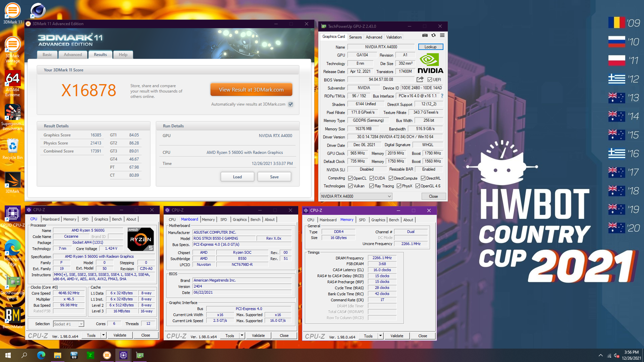
Task: Switch to Basic tab in 3DMark 11
Action: pos(47,55)
